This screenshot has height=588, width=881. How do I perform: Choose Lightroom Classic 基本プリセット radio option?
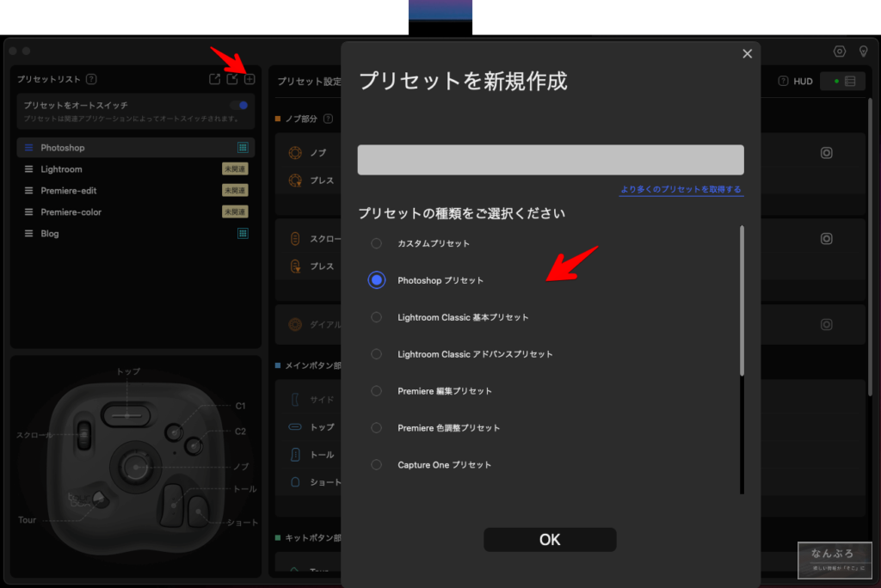[376, 317]
